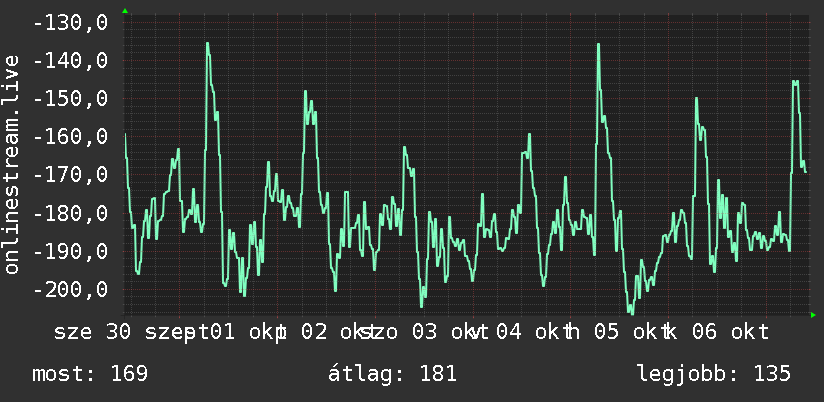Viewport: 824px width, 402px height.
Task: Click the -200,0 y-axis label
Action: (70, 290)
